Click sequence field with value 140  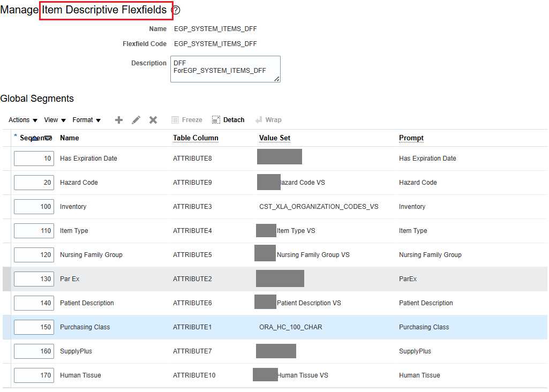coord(34,304)
